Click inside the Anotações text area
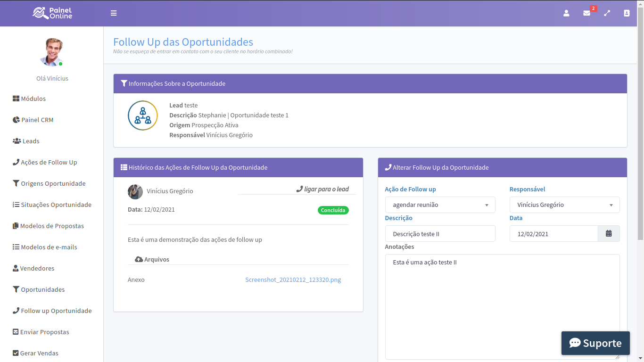The width and height of the screenshot is (644, 362). coord(503,307)
